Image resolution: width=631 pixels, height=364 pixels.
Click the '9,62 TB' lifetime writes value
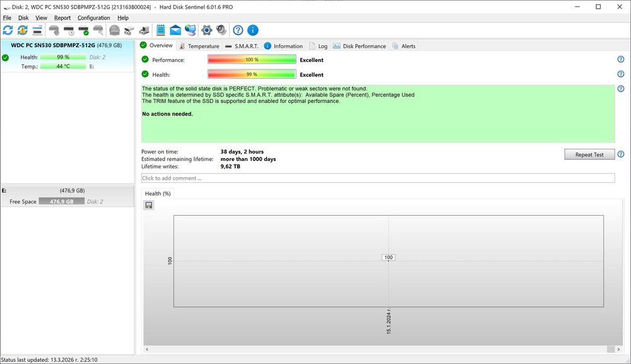click(x=230, y=166)
